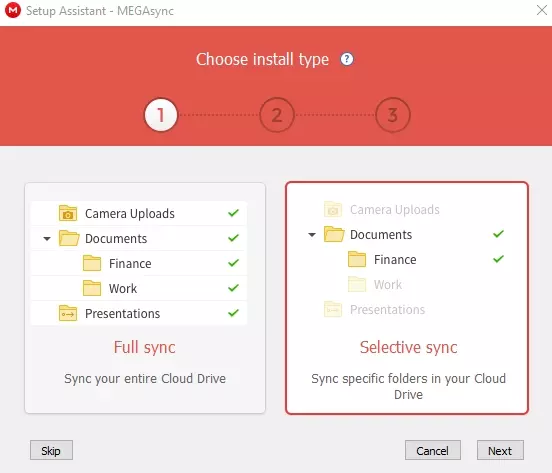Click Documents folder icon in Full sync panel

coord(69,238)
